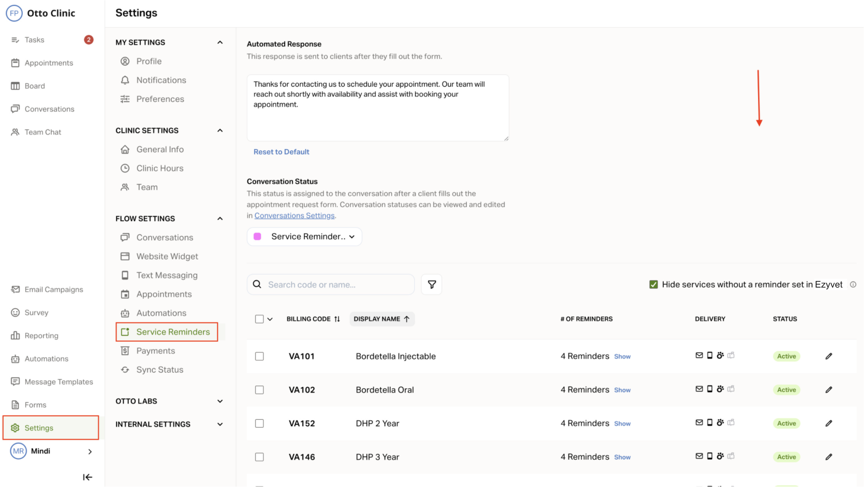
Task: Edit the VA152 row with pencil icon
Action: (829, 423)
